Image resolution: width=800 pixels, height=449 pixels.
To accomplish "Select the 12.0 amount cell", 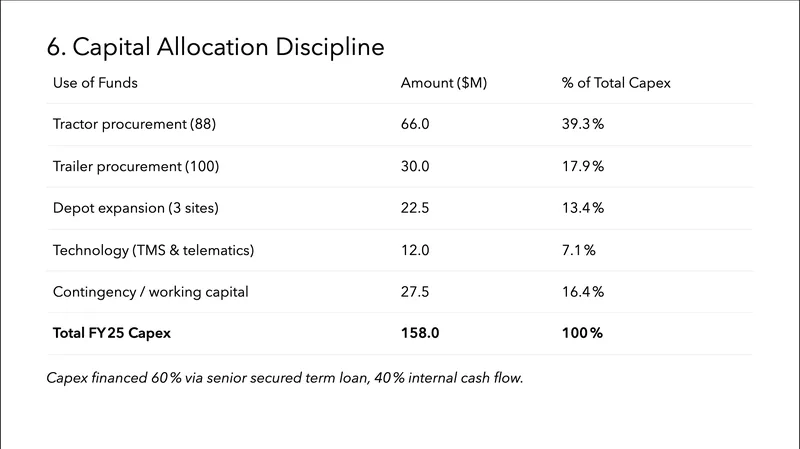I will pyautogui.click(x=415, y=250).
